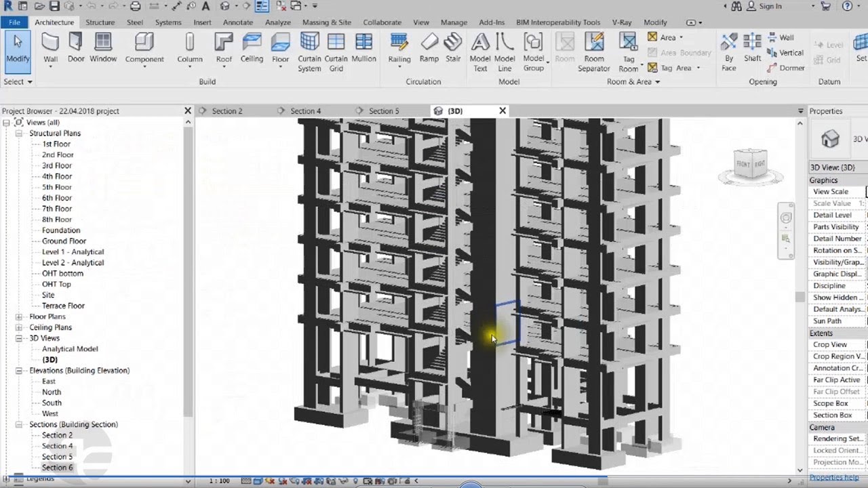Select Analytical Model under 3D Views
The image size is (868, 488).
pyautogui.click(x=70, y=349)
